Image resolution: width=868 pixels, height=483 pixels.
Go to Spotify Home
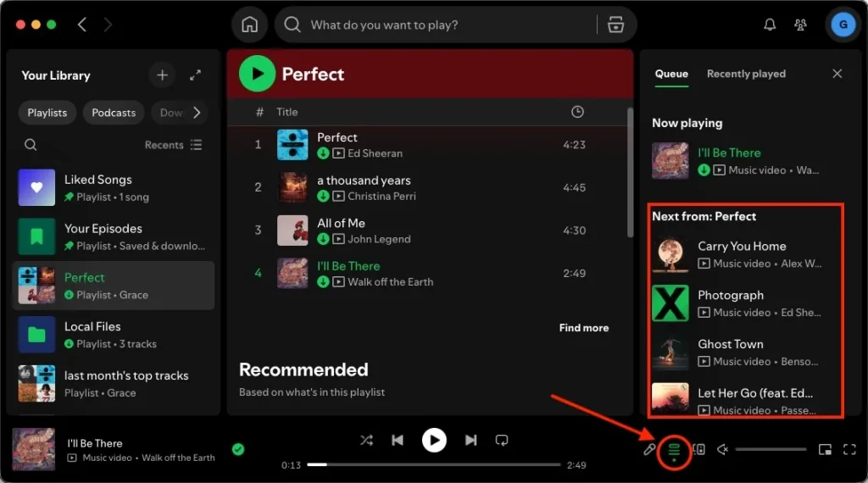(x=250, y=25)
